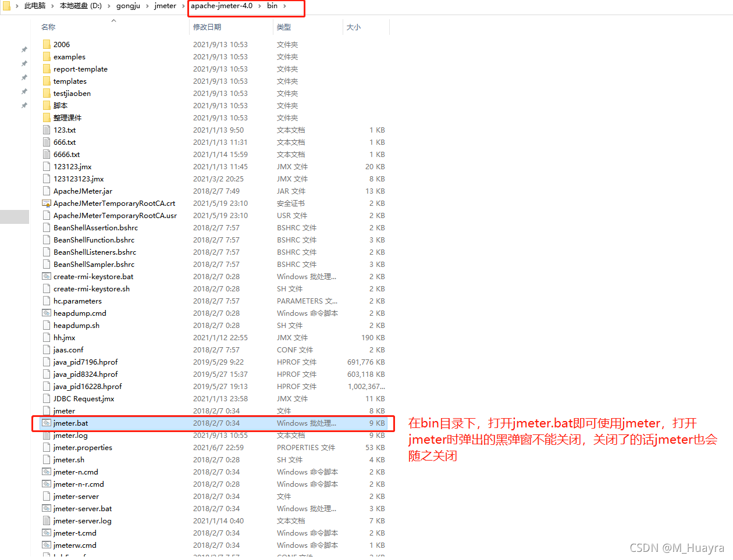Expand the chevron after bin breadcrumb
This screenshot has width=733, height=560.
click(285, 6)
